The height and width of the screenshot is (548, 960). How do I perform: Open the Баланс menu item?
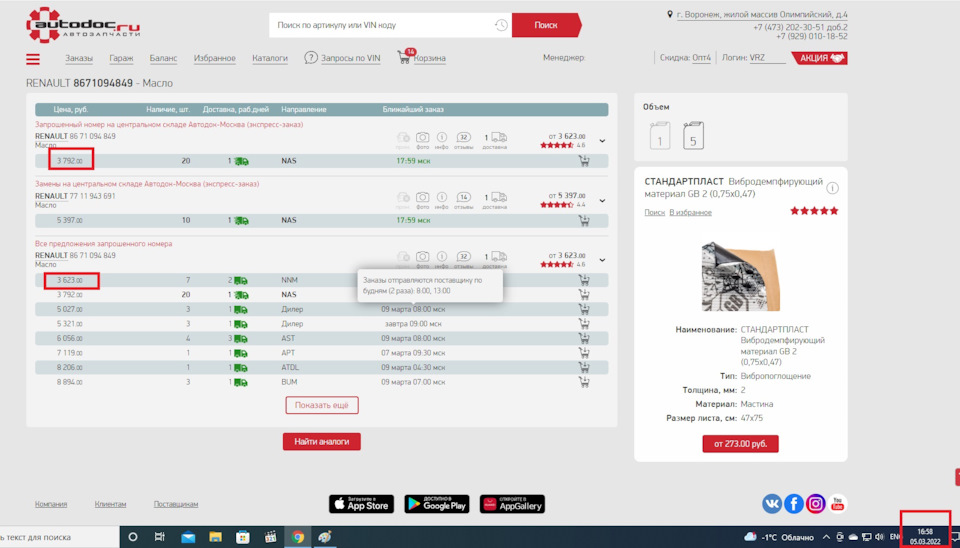point(163,58)
